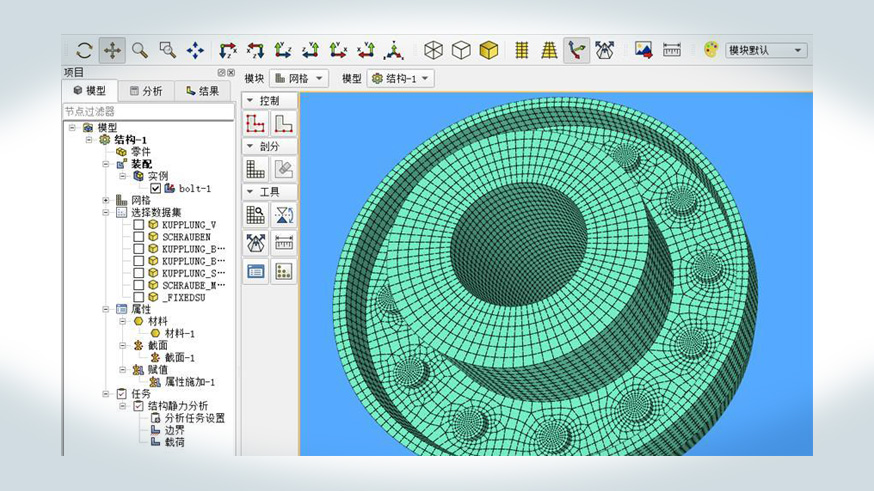Image resolution: width=874 pixels, height=491 pixels.
Task: Click the wireframe cube display icon
Action: click(433, 50)
